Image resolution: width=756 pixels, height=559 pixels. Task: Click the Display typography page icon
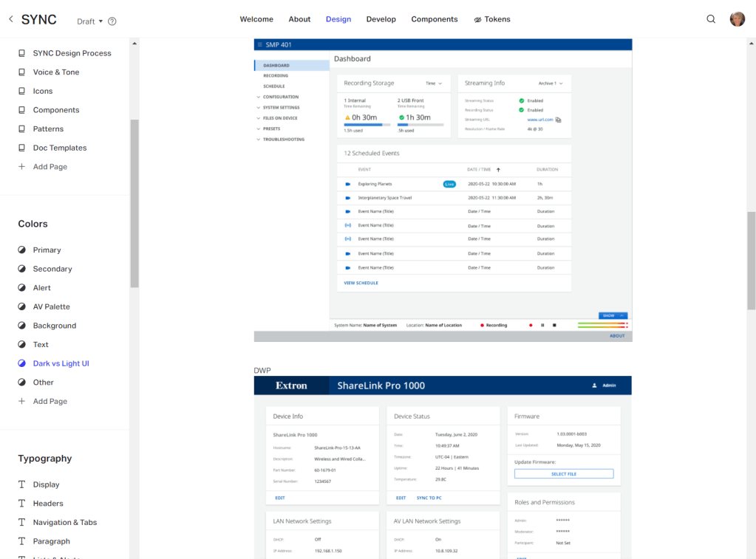[x=22, y=484]
